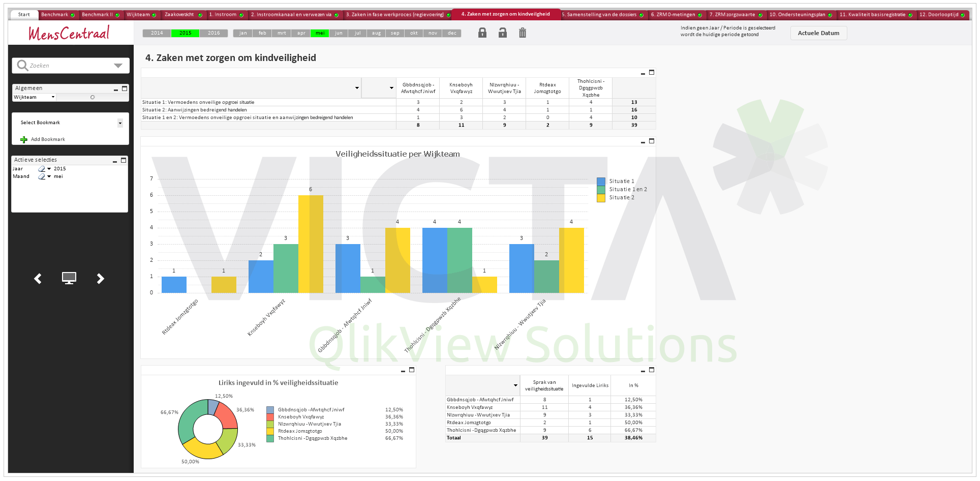Select month jan
Screen dimensions: 980x481
[x=243, y=33]
